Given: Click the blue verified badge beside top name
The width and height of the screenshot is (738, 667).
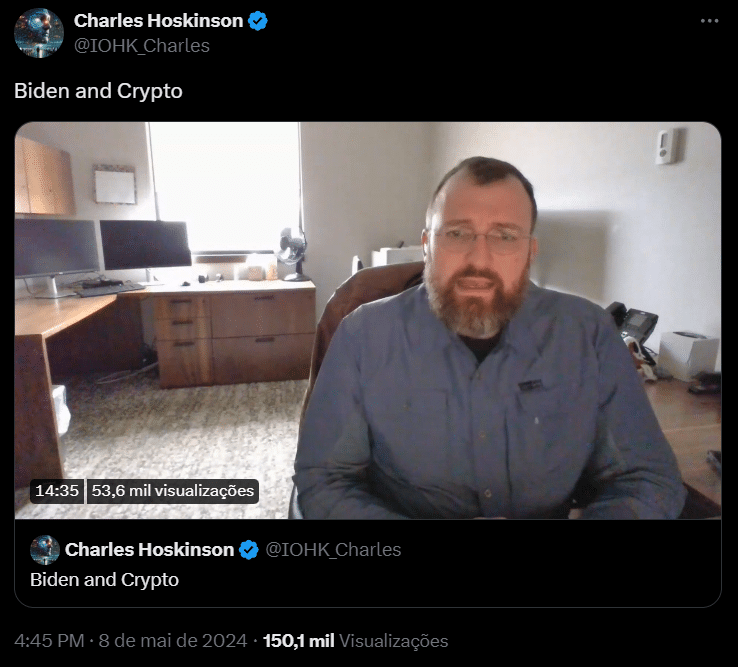Looking at the screenshot, I should tap(258, 21).
